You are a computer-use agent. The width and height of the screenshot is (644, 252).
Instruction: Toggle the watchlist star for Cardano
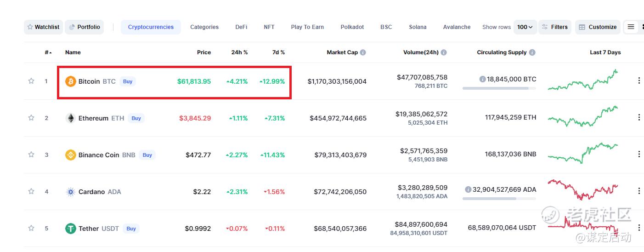click(31, 191)
